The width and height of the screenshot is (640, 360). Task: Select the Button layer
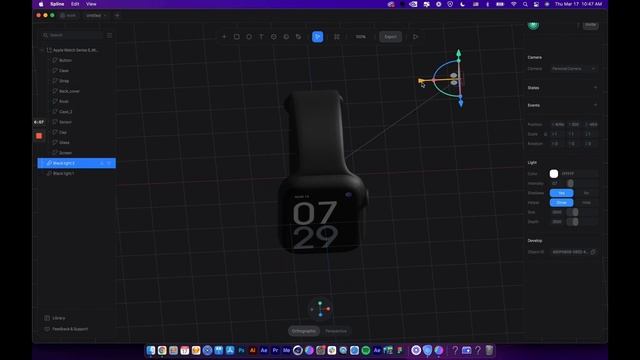click(x=65, y=60)
